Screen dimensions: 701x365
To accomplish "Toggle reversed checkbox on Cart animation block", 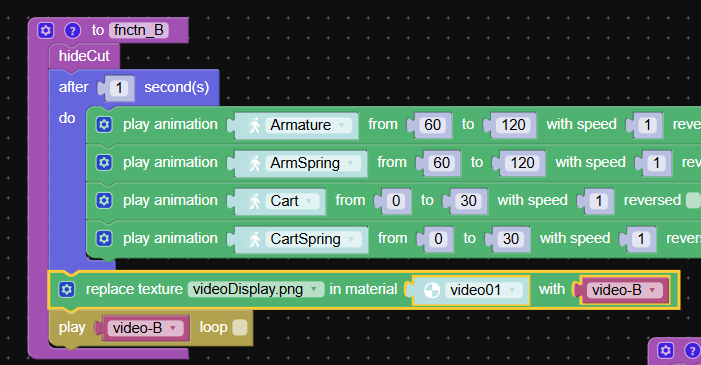I will coord(693,200).
